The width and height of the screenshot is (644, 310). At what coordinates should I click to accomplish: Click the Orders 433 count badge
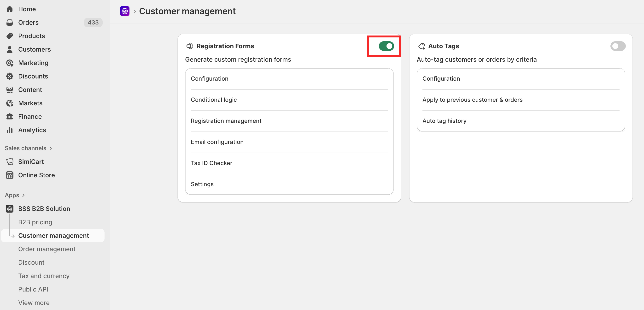(x=93, y=23)
